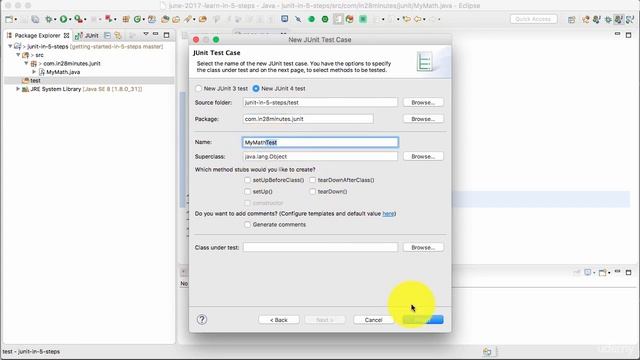Click the New Java Package toolbar icon
The image size is (640, 360).
[x=126, y=19]
